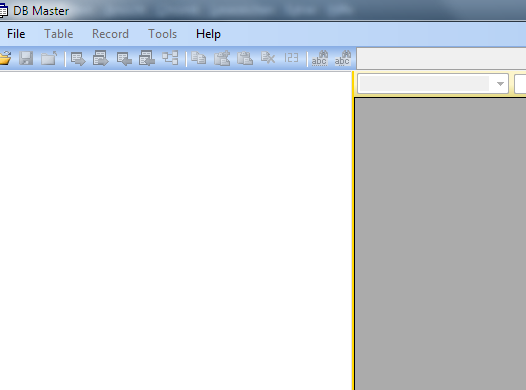Click the first binoculars abc find icon
This screenshot has width=526, height=390.
coord(320,58)
